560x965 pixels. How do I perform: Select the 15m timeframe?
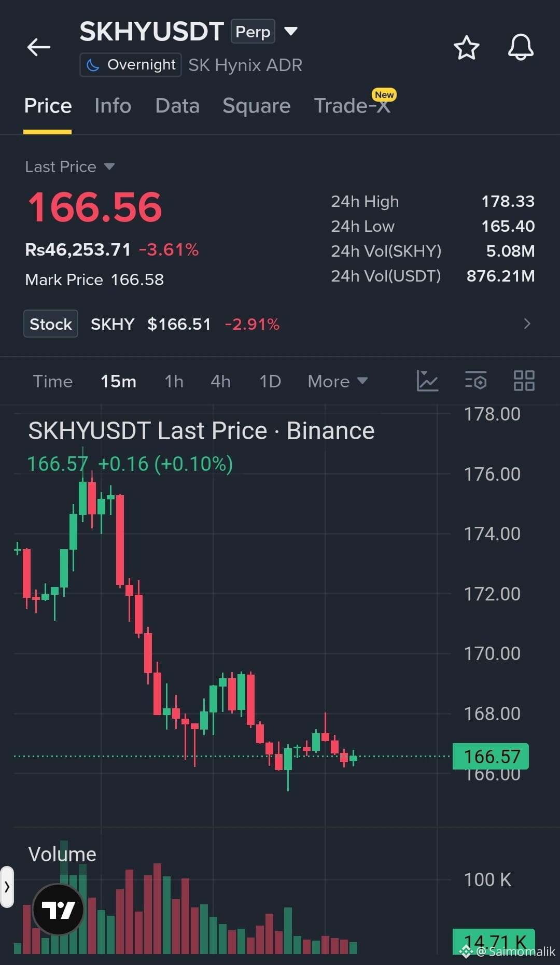118,381
